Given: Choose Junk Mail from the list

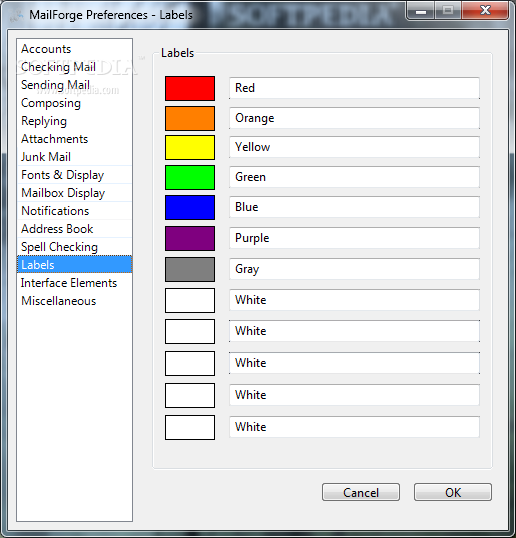Looking at the screenshot, I should [x=74, y=156].
